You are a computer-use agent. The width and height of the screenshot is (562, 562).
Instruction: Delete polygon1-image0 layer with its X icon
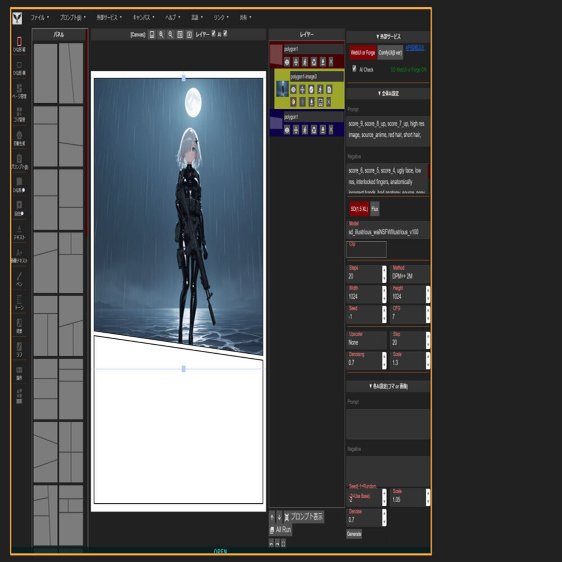tap(329, 102)
